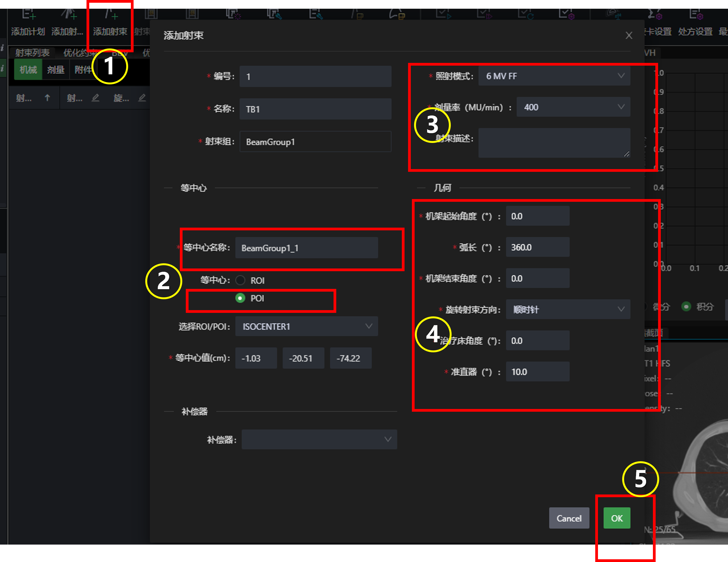This screenshot has height=562, width=728.
Task: Open the 剂量率 (MU/min) dropdown
Action: coord(573,107)
